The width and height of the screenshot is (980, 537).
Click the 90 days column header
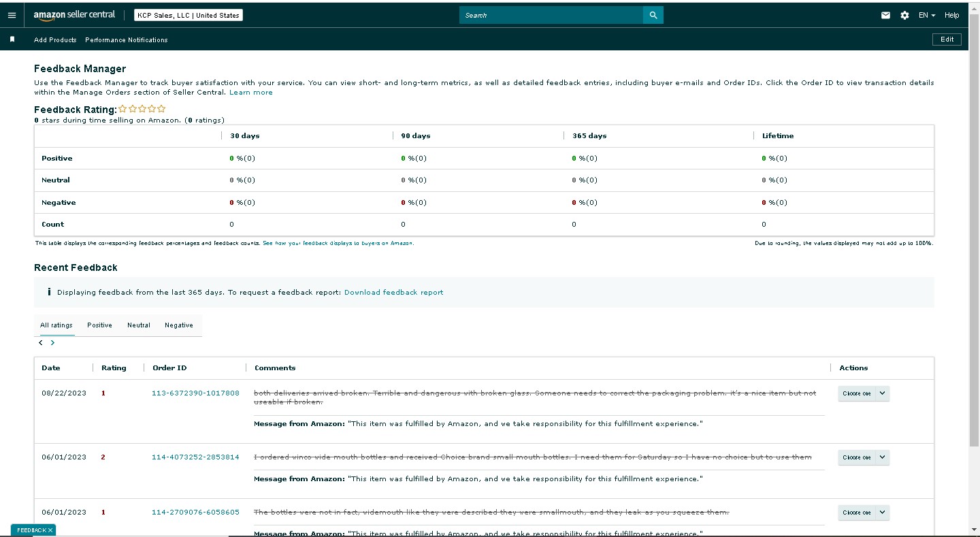tap(416, 136)
